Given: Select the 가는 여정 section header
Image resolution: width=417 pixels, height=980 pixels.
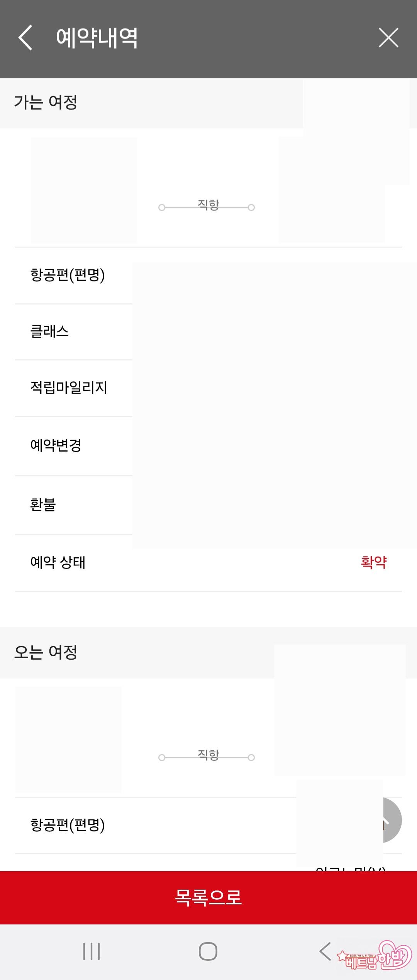Looking at the screenshot, I should pyautogui.click(x=46, y=103).
